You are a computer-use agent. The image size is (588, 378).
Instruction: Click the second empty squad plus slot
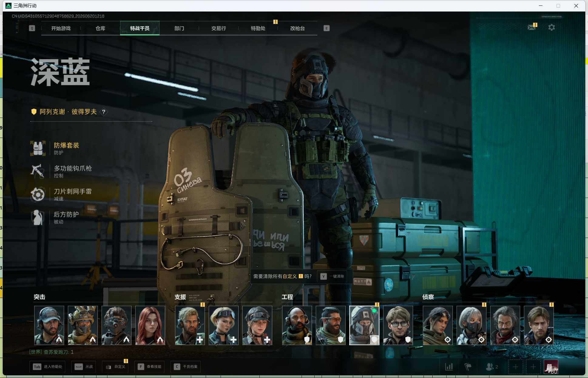(533, 367)
